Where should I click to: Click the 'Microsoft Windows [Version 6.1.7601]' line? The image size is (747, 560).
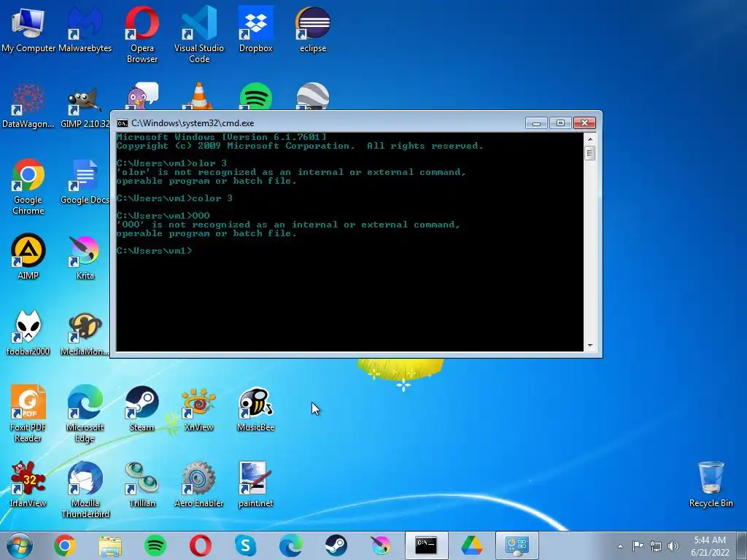click(x=222, y=137)
